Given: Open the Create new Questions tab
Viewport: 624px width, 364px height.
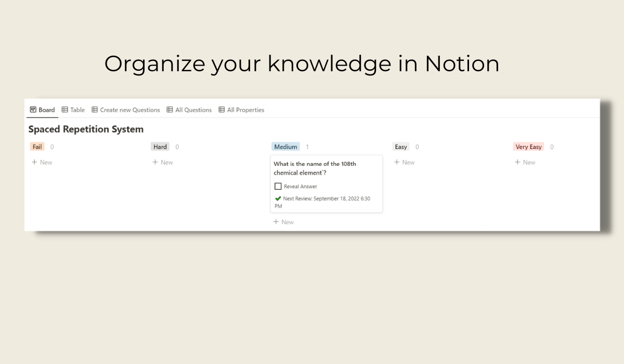Looking at the screenshot, I should [126, 110].
